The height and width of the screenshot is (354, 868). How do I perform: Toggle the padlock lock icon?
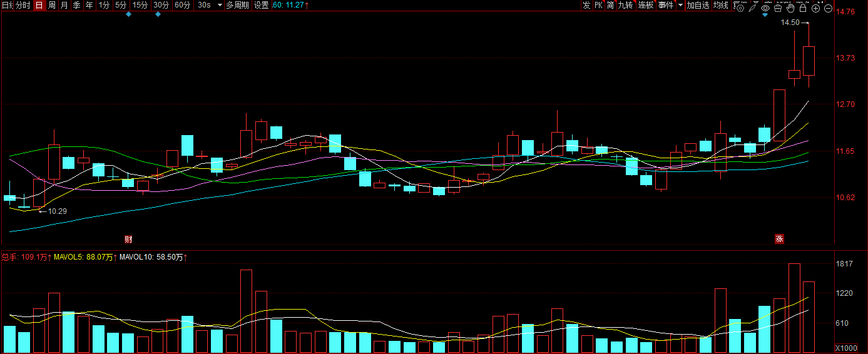[x=802, y=8]
